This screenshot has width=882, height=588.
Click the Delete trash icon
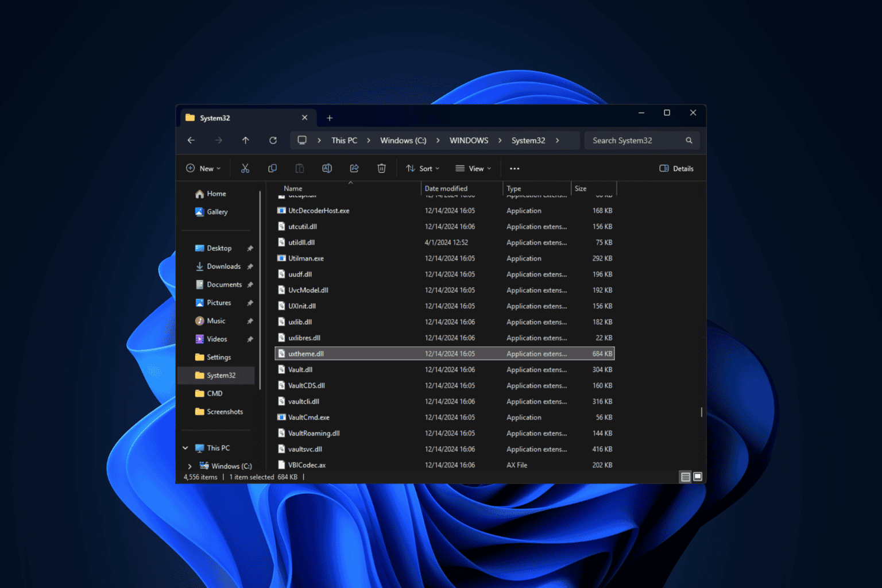pyautogui.click(x=381, y=168)
